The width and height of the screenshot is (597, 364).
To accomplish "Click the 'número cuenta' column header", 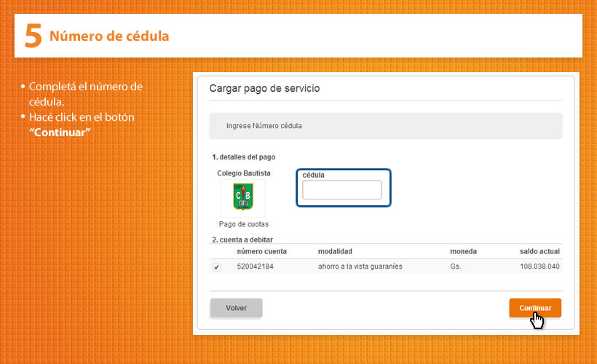I will 261,251.
